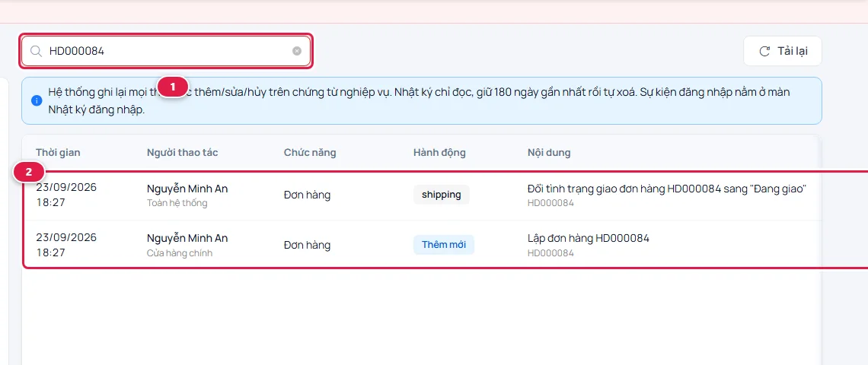Click Nguyễn Minh An with Toàn hệ thống

click(x=187, y=189)
